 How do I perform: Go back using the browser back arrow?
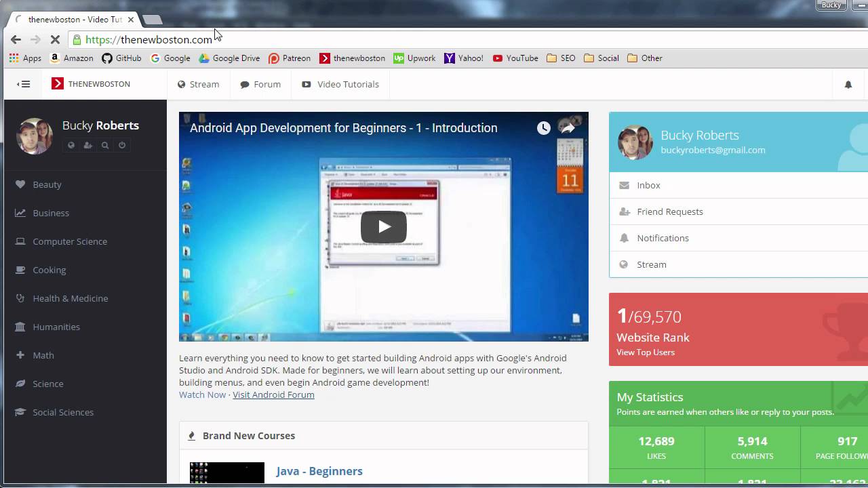pyautogui.click(x=16, y=39)
